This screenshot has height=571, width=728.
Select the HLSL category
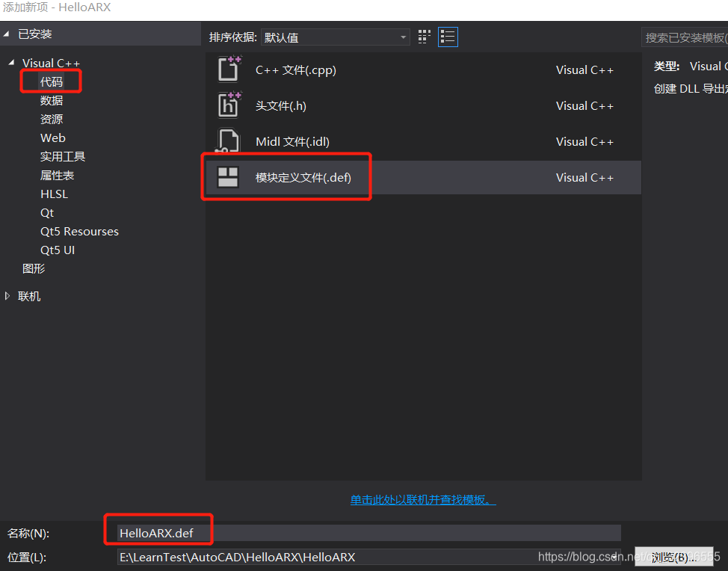click(54, 194)
